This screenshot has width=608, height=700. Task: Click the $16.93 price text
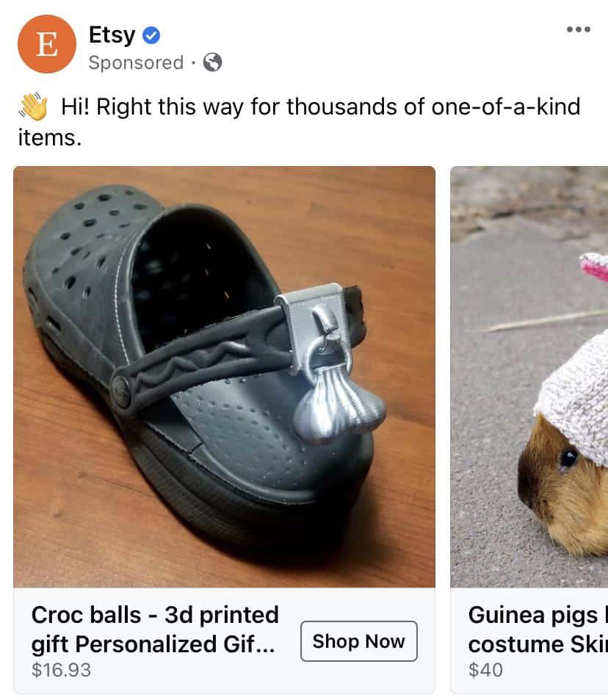pyautogui.click(x=61, y=670)
